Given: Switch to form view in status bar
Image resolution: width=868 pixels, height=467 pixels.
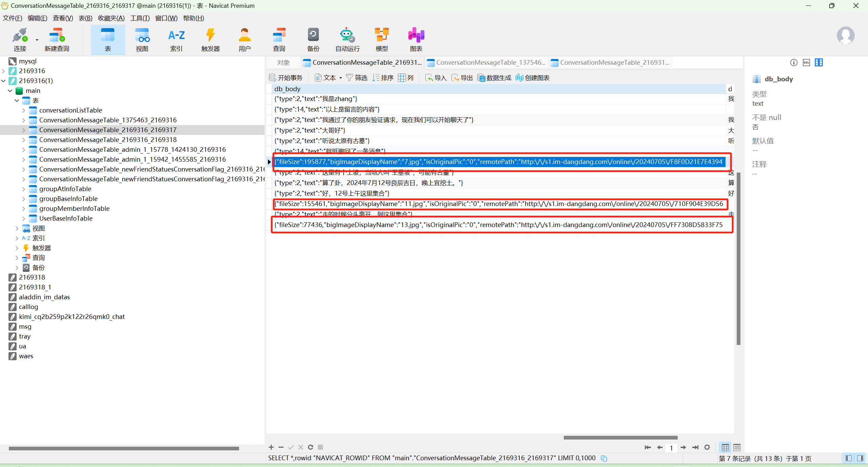Looking at the screenshot, I should point(737,448).
